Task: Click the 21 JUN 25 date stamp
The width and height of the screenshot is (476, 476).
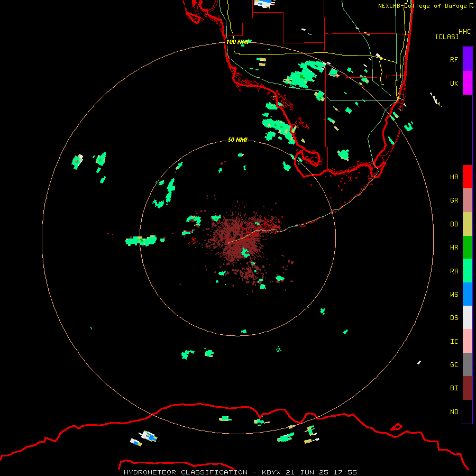Action: pos(308,472)
